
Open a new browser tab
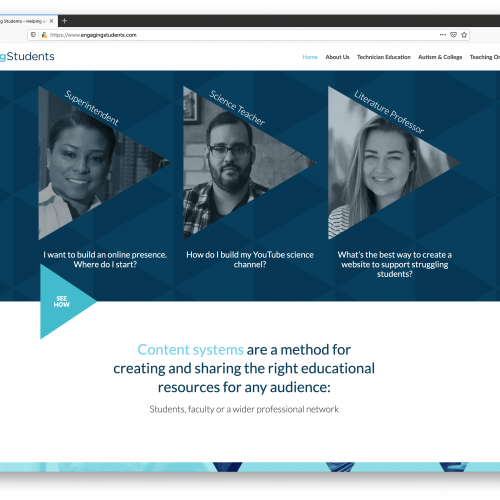[64, 21]
